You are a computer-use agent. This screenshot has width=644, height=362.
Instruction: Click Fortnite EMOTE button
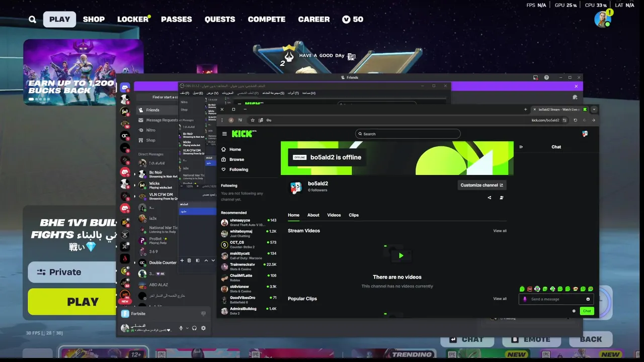(531, 339)
